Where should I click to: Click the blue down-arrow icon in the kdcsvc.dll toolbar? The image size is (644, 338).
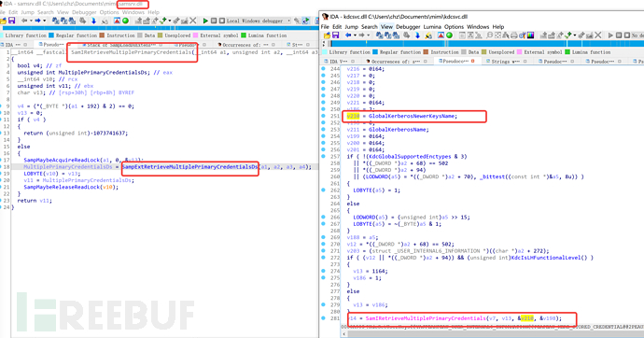[417, 35]
